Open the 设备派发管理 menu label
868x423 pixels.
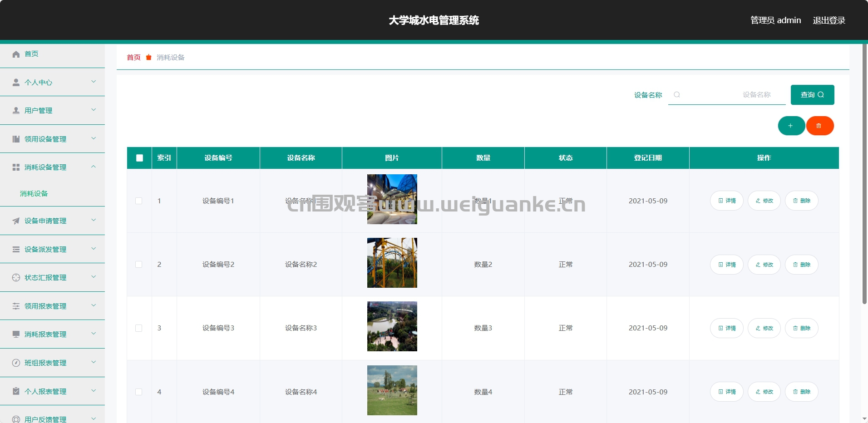[45, 249]
